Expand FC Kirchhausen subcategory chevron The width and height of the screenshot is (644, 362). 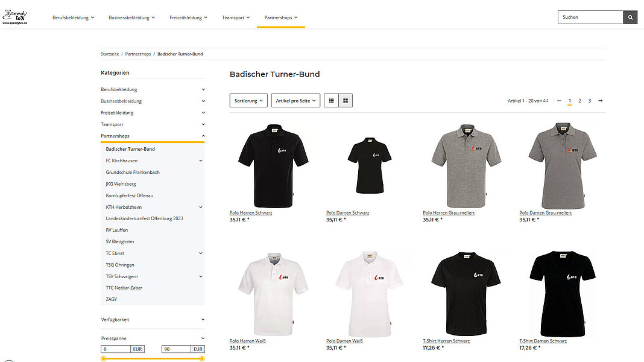coord(201,160)
